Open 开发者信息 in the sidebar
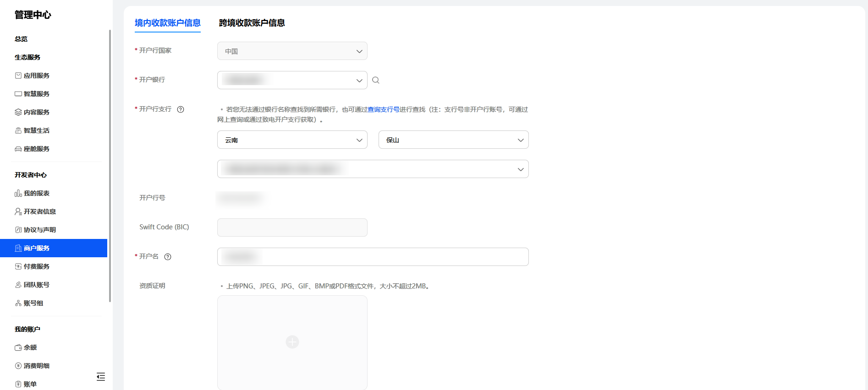This screenshot has height=390, width=868. tap(40, 211)
